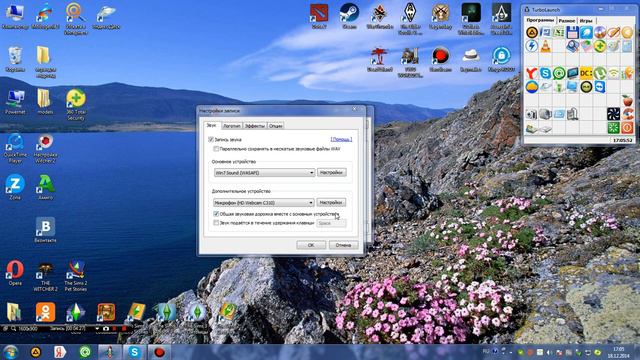Click 'Настройки' button for primary device
Screen dimensions: 640x360
331,173
